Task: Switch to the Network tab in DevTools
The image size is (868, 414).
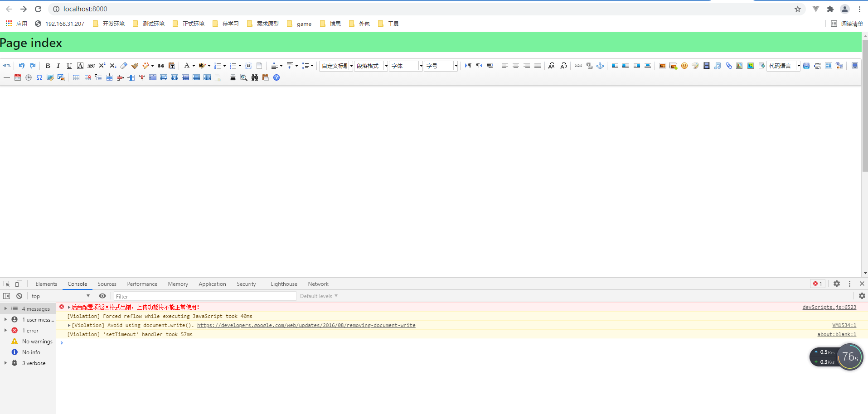Action: (x=318, y=284)
